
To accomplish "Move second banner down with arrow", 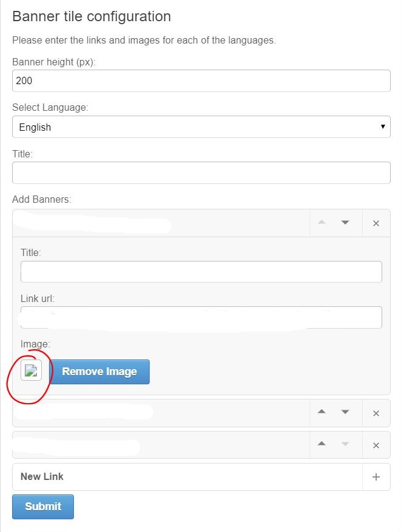I will pos(345,412).
